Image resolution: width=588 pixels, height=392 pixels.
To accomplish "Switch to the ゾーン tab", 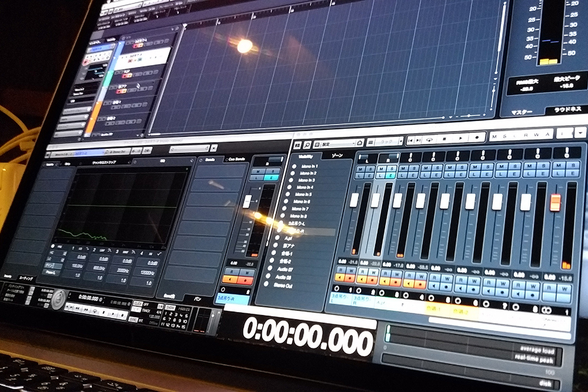I will [338, 155].
